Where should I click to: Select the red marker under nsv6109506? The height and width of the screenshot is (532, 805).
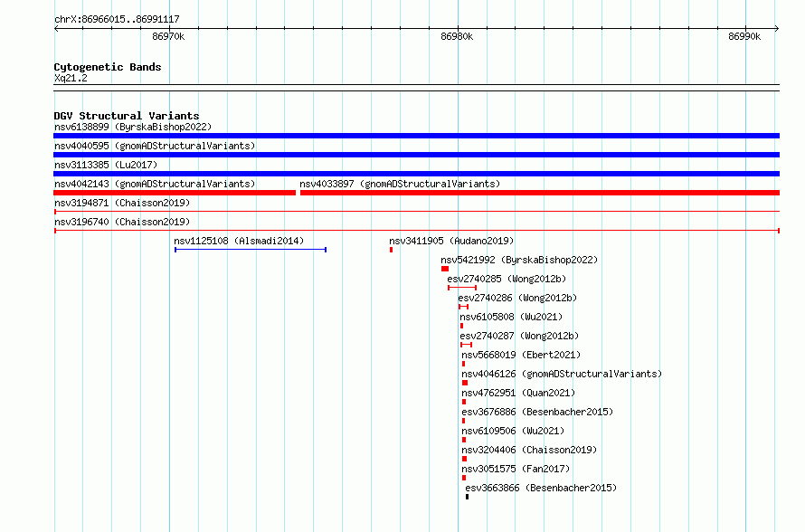[x=464, y=440]
